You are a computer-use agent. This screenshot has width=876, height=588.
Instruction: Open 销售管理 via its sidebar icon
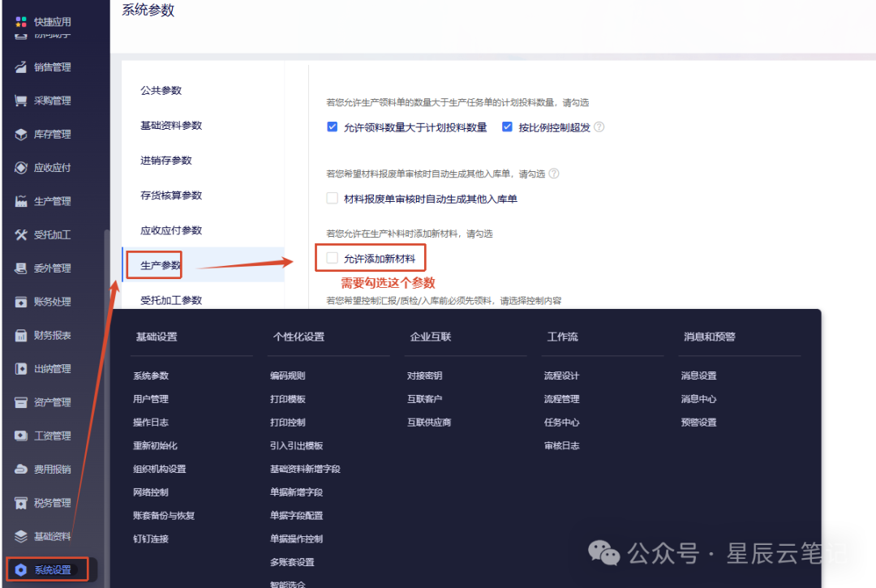pos(20,67)
